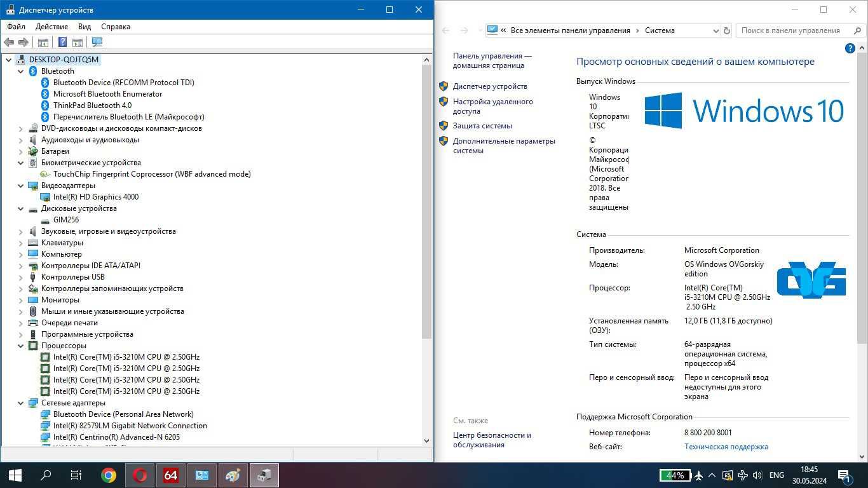This screenshot has width=868, height=488.
Task: Open Дополнительные параметры системы link
Action: point(504,146)
